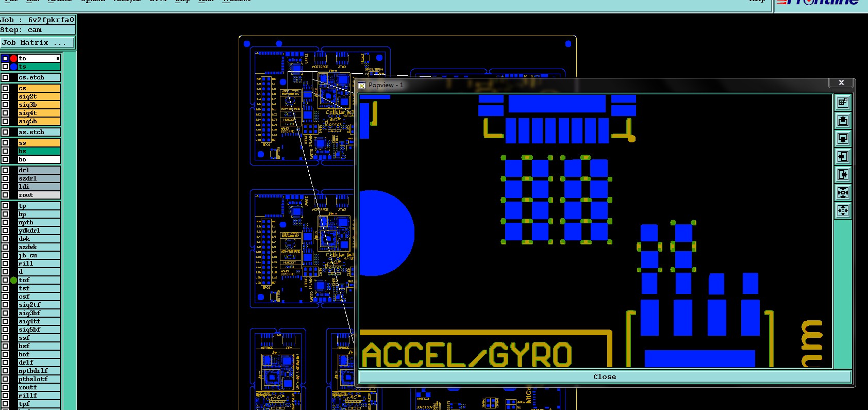Viewport: 868px width, 410px height.
Task: Select the 'bo' layer name
Action: click(x=39, y=159)
